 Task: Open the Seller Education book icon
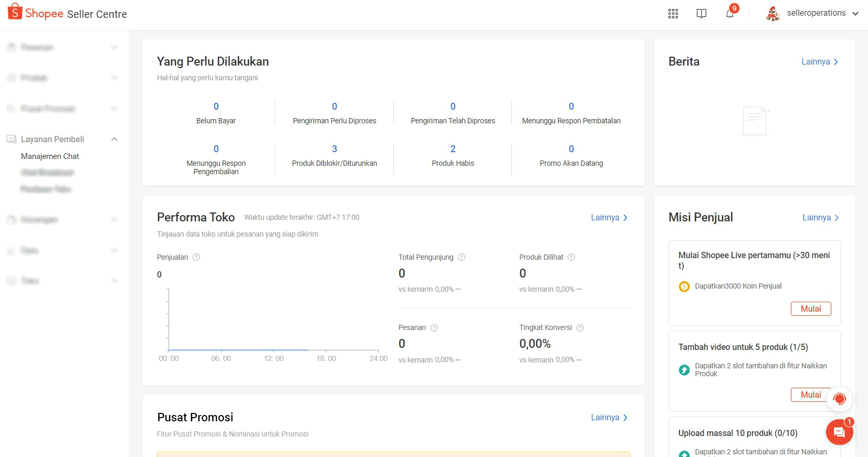point(702,14)
